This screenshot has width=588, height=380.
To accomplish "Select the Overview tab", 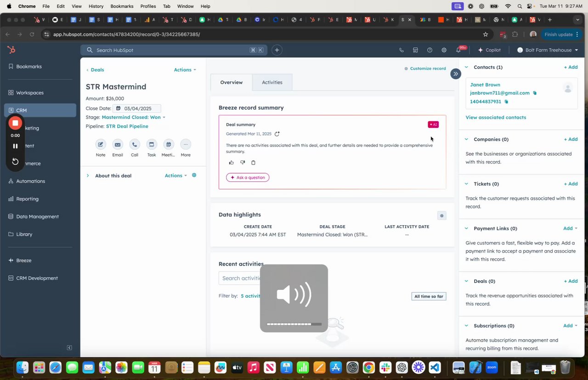I will point(231,82).
